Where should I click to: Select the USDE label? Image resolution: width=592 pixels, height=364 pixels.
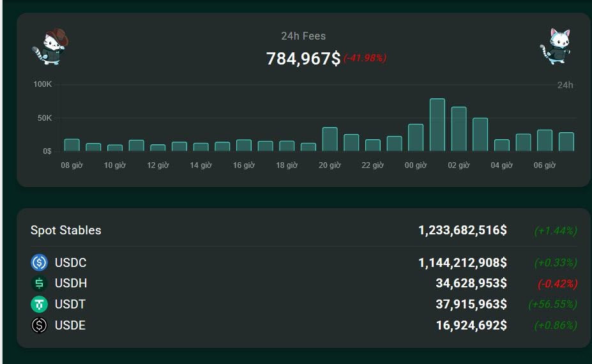click(x=70, y=326)
